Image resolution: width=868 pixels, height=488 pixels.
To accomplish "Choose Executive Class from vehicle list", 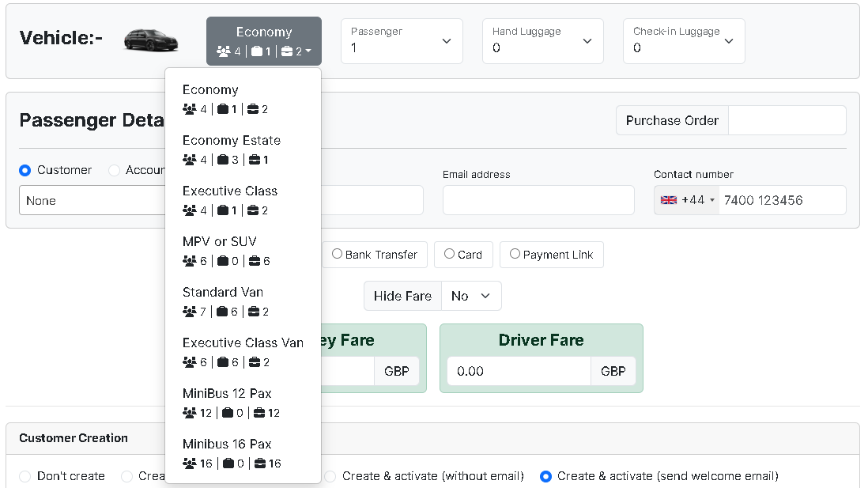I will coord(230,191).
